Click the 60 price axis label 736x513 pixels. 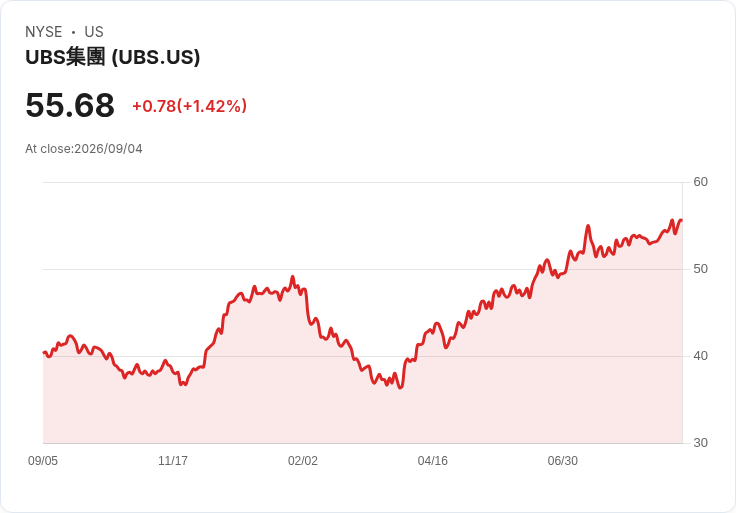[x=700, y=182]
